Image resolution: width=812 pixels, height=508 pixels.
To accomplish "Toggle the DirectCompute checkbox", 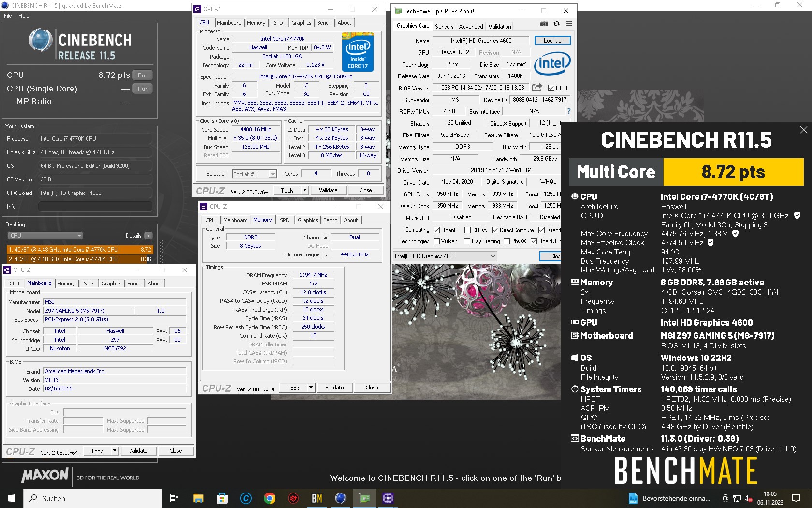I will 495,230.
